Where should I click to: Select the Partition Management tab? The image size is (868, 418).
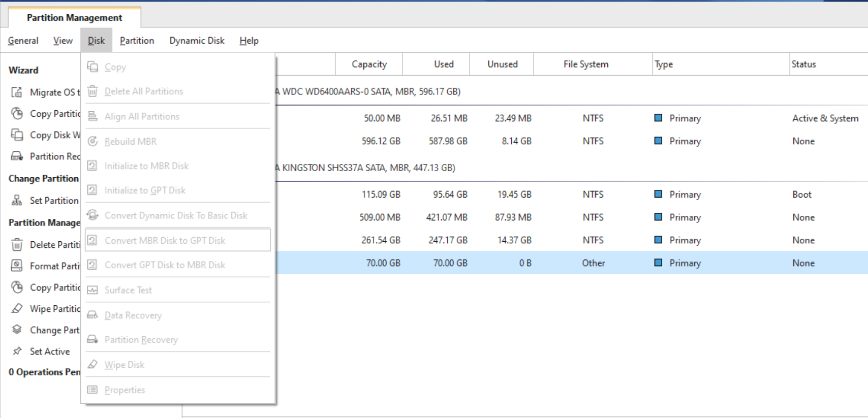75,18
